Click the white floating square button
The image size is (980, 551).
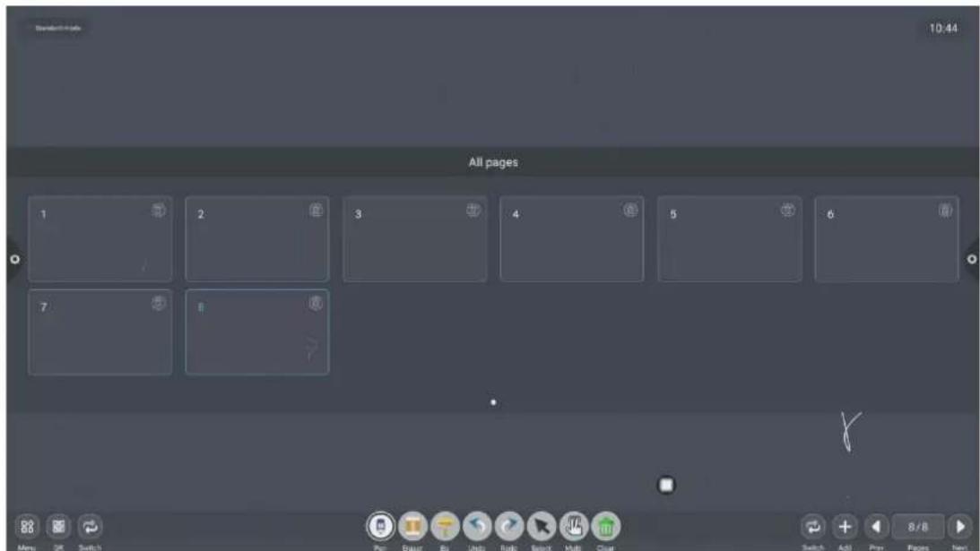(667, 485)
